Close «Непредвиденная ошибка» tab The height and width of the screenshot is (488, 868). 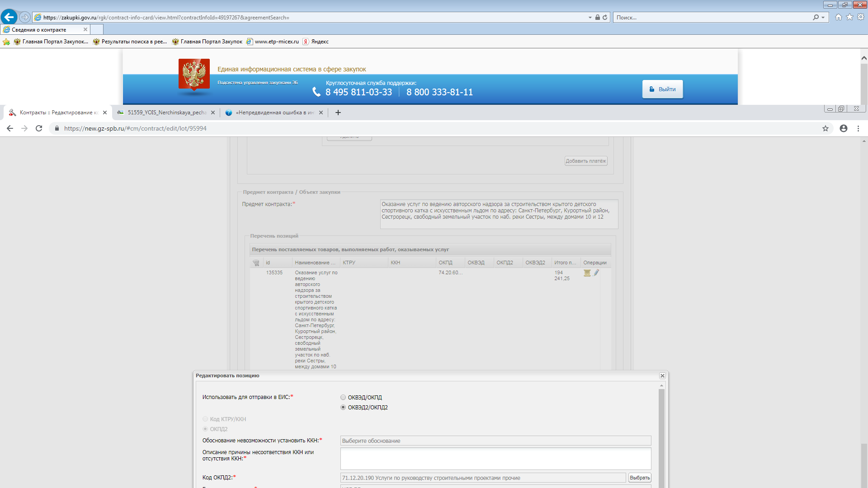pyautogui.click(x=321, y=113)
